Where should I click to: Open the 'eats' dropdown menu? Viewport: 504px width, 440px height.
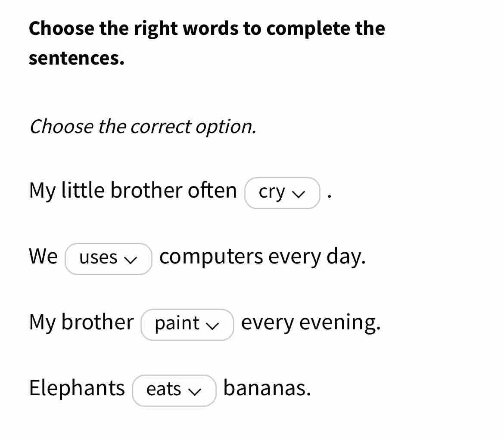click(x=174, y=390)
